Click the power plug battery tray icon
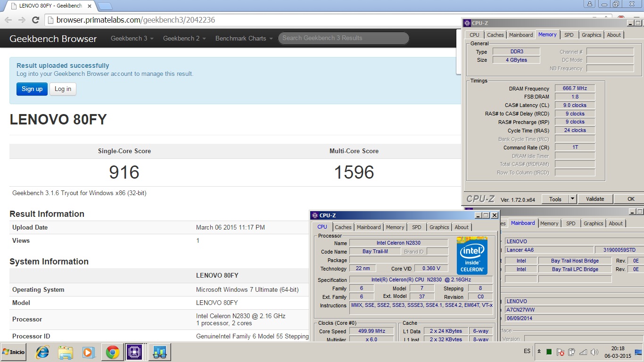 click(x=572, y=352)
